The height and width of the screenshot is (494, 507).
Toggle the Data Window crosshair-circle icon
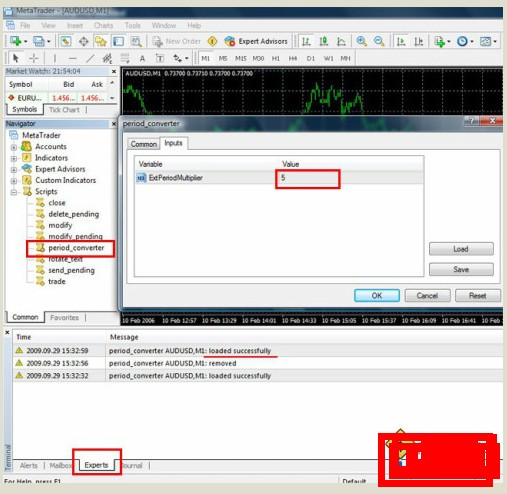coord(83,41)
